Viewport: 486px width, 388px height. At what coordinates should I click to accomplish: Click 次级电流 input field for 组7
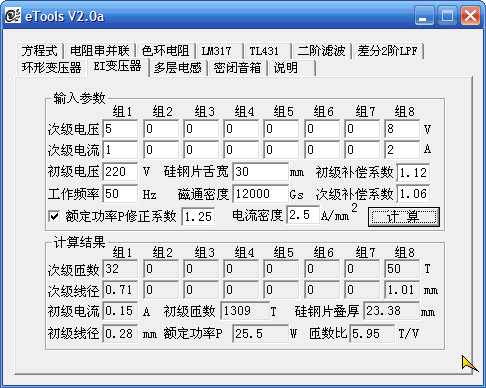[362, 150]
